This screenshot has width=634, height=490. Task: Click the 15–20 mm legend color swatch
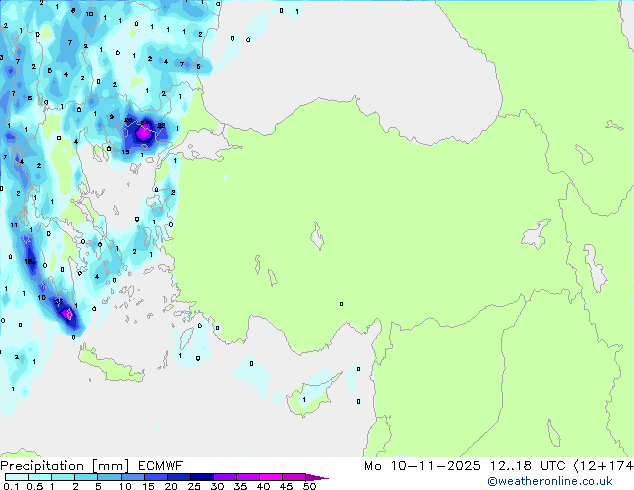point(156,477)
